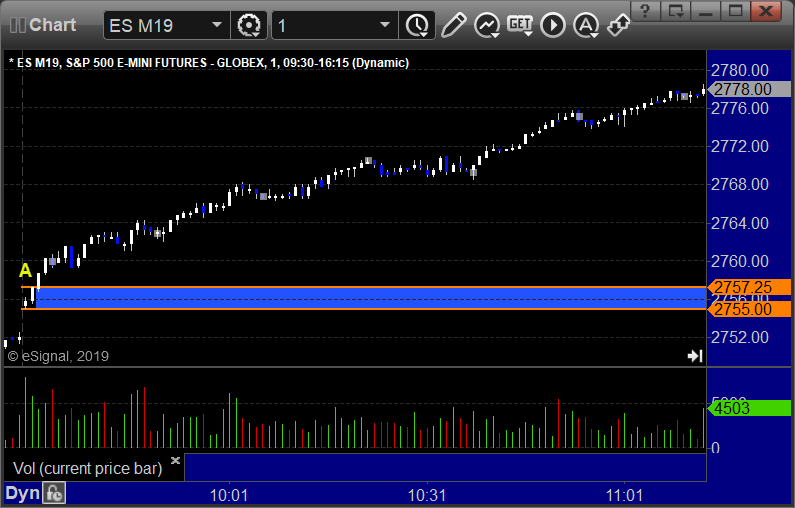
Task: Select the yellow A marker on chart
Action: coord(25,270)
